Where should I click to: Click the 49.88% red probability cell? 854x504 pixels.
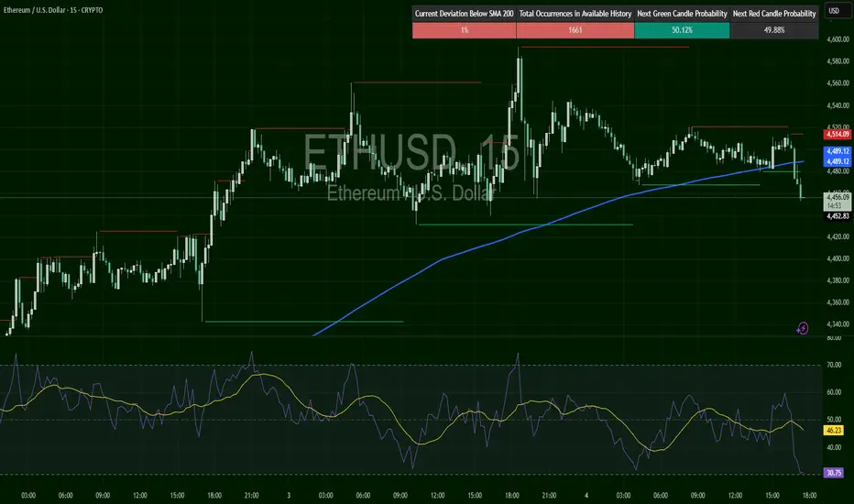[x=774, y=30]
